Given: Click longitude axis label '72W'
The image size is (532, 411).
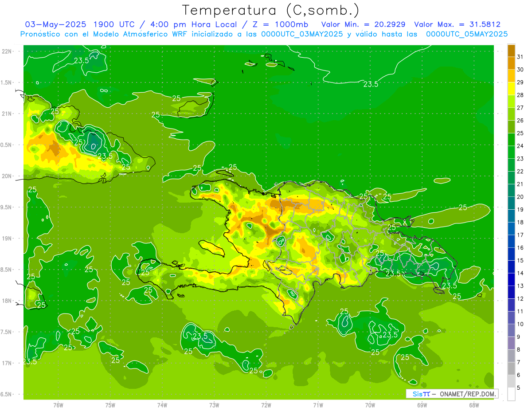Looking at the screenshot, I should coord(266,405).
